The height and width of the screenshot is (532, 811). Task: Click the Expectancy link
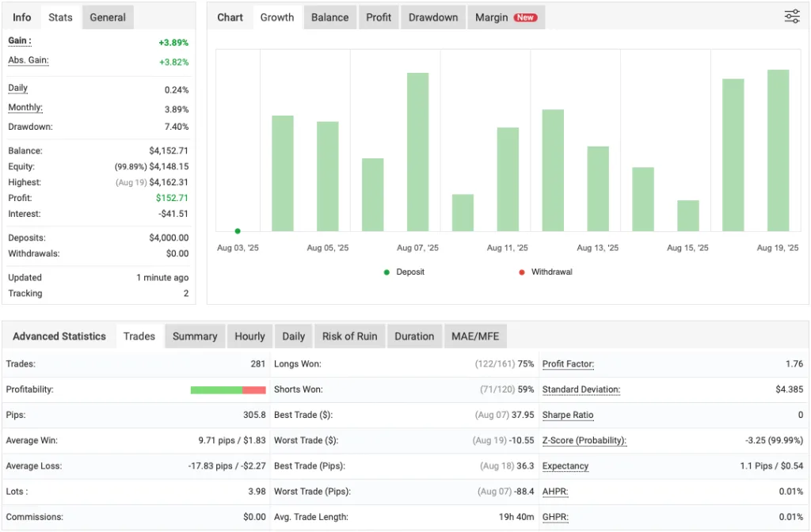(565, 466)
